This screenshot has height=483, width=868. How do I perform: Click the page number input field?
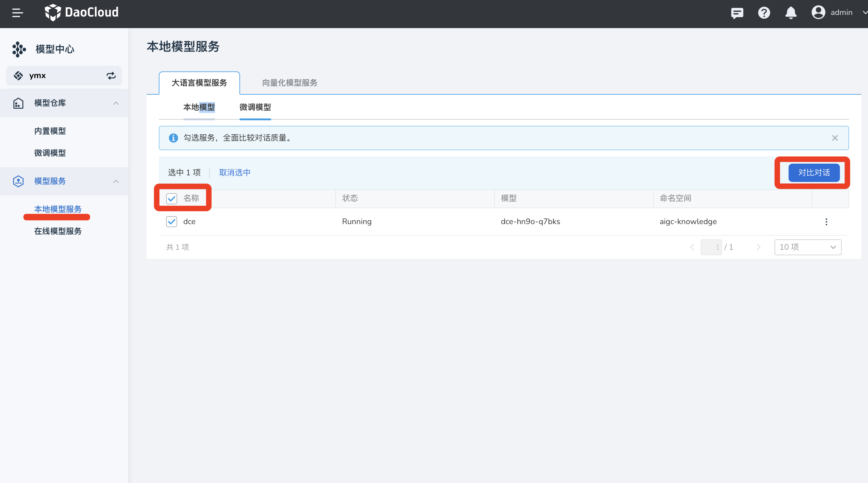click(x=711, y=247)
